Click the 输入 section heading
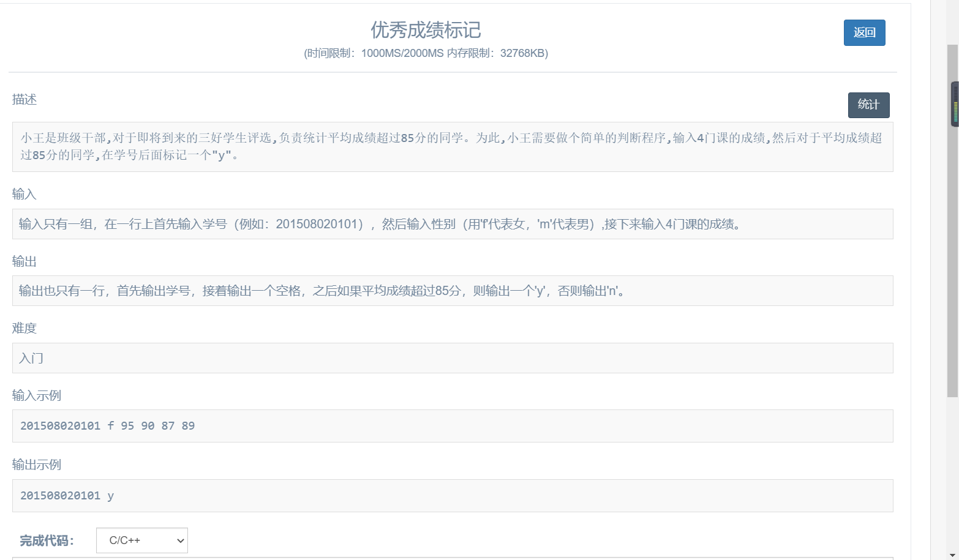Image resolution: width=959 pixels, height=560 pixels. 23,194
